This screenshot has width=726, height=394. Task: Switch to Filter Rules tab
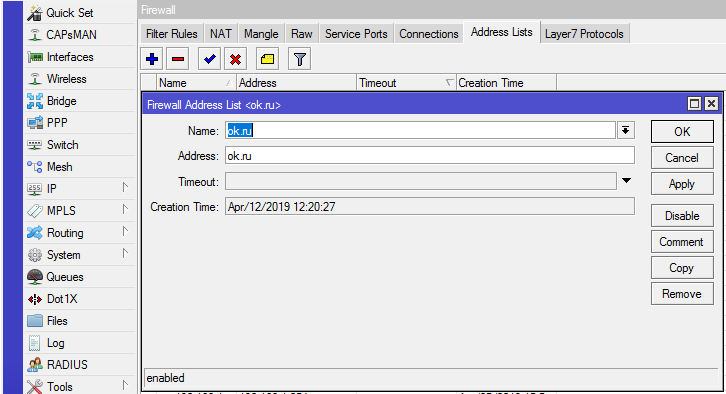pyautogui.click(x=171, y=34)
